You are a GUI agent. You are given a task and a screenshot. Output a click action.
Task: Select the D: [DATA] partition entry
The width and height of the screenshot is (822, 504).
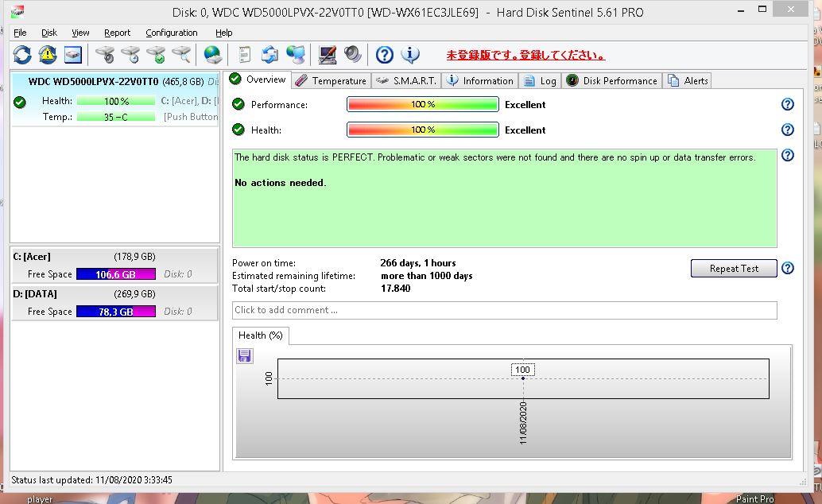click(x=114, y=303)
